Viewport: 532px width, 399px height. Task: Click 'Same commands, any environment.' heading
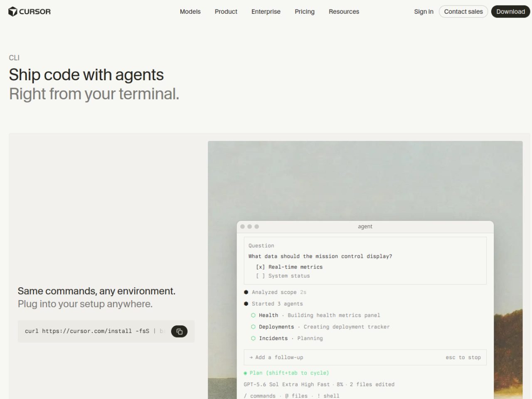point(96,291)
